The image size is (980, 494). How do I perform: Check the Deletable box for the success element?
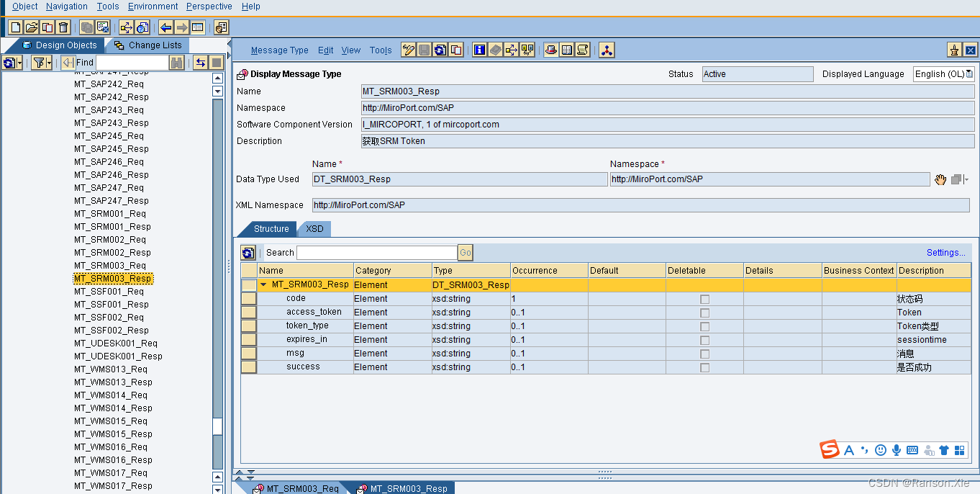pos(704,366)
